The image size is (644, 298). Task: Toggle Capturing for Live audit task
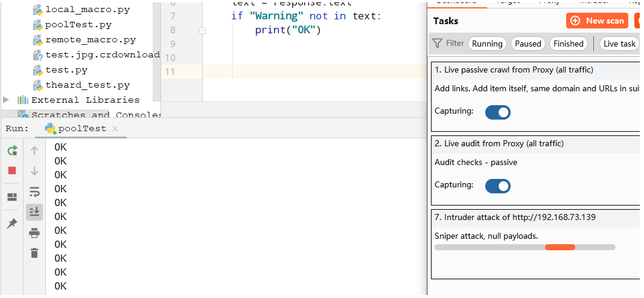[498, 186]
